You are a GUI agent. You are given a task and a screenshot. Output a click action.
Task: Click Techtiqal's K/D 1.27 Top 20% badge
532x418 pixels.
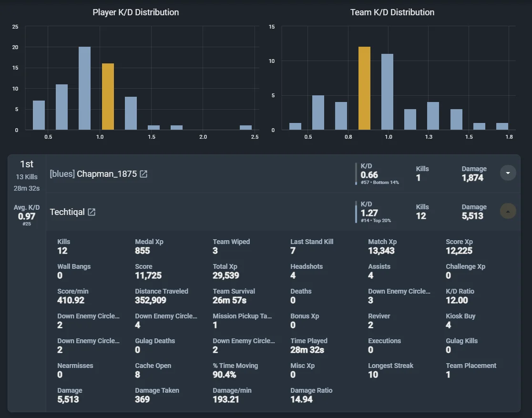click(375, 212)
